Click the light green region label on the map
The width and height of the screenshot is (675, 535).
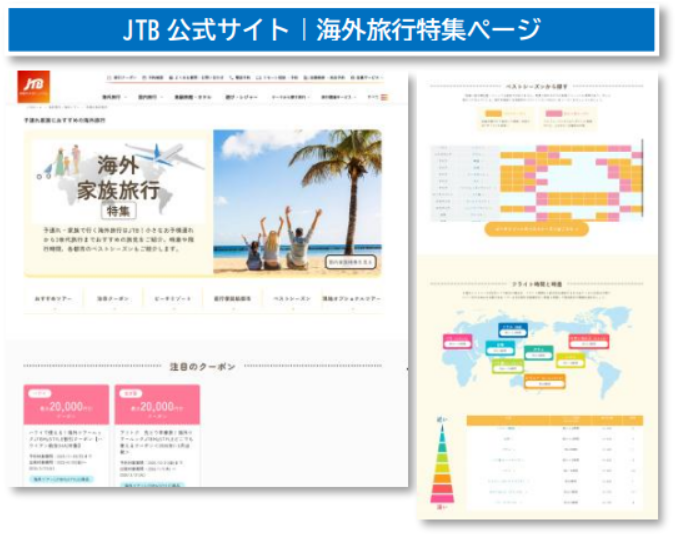point(508,366)
